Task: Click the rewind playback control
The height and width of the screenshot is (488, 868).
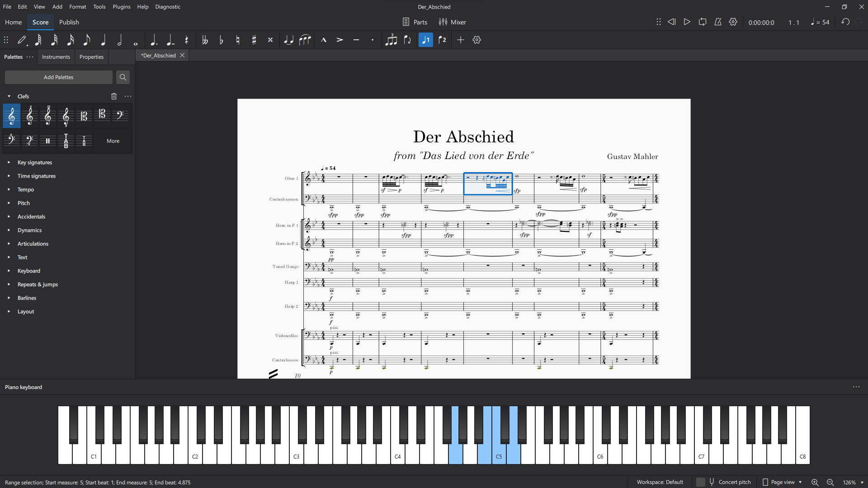Action: click(672, 22)
